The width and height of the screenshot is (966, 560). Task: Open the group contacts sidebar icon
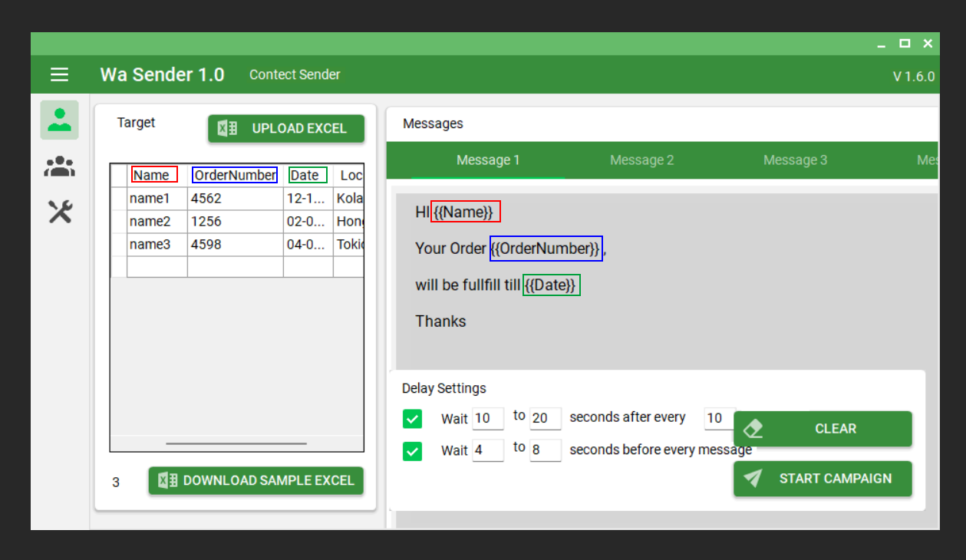pyautogui.click(x=59, y=166)
